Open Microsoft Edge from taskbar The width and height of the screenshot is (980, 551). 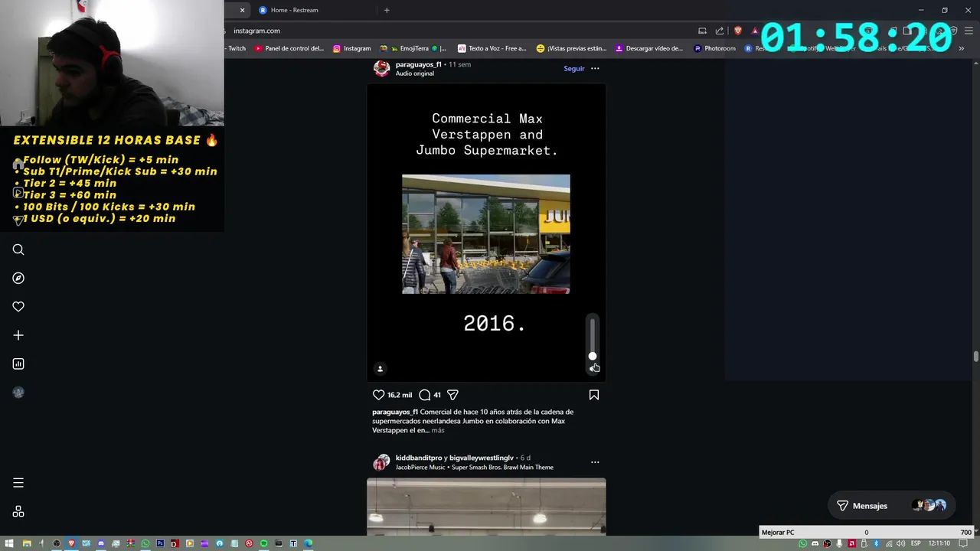point(308,543)
